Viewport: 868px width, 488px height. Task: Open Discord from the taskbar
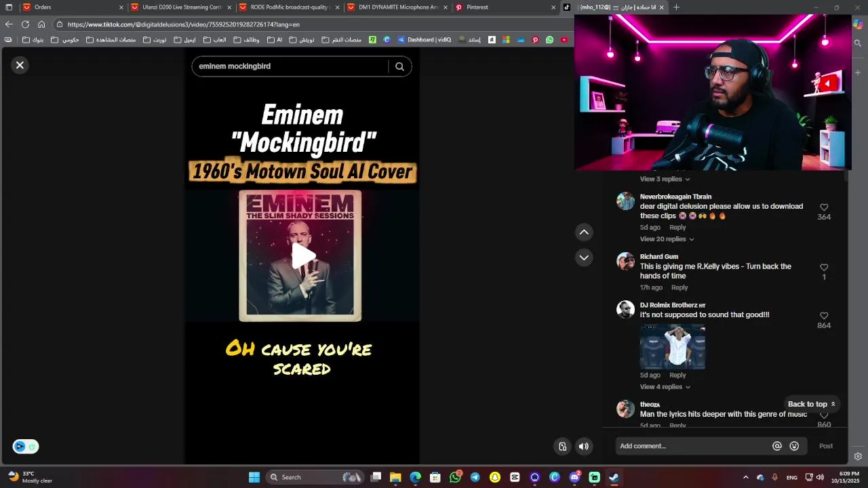click(x=574, y=477)
